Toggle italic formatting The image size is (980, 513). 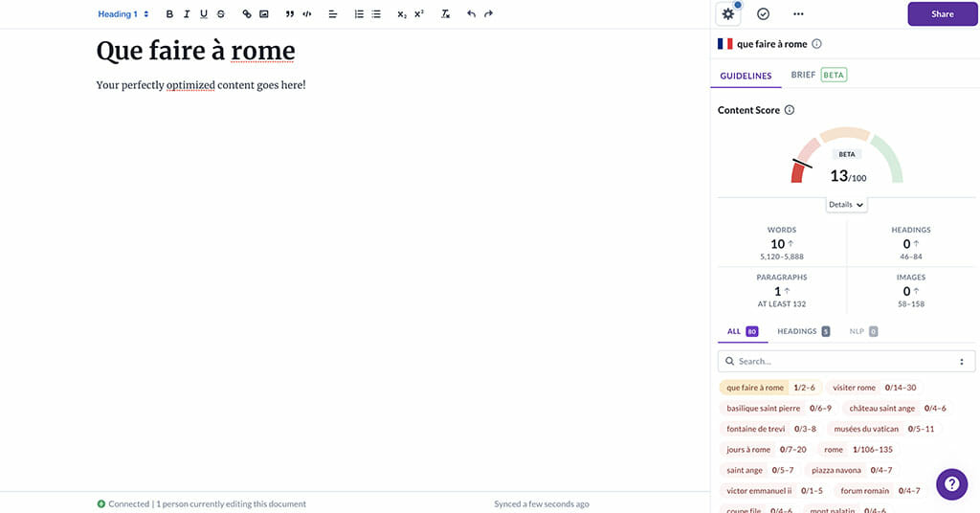187,13
